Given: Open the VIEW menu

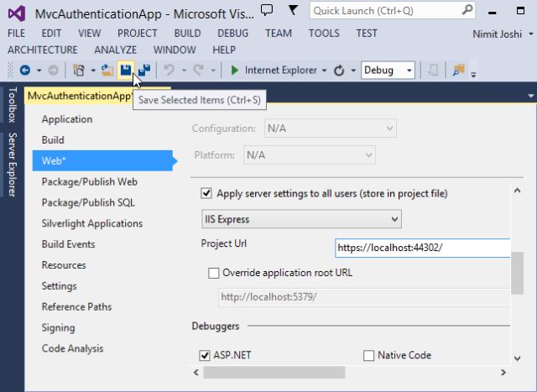Looking at the screenshot, I should coord(90,34).
